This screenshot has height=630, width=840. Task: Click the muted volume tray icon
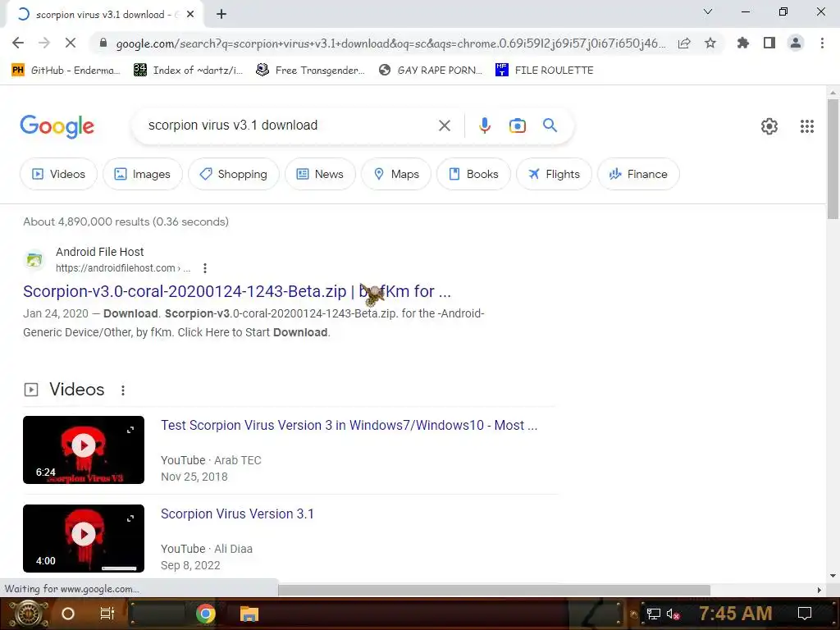pyautogui.click(x=673, y=614)
